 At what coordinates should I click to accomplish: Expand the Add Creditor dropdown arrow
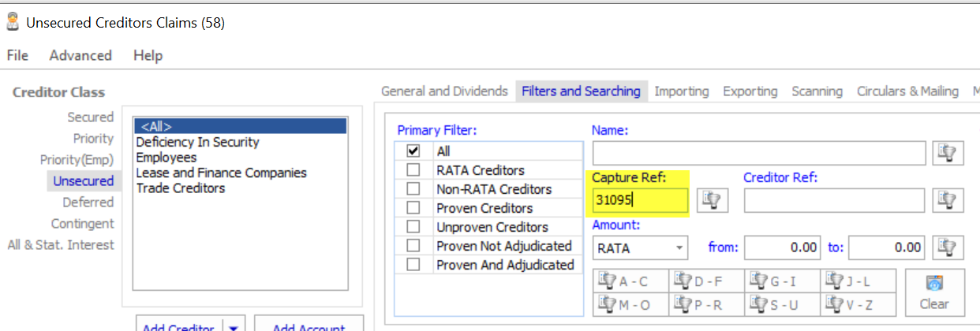point(237,325)
